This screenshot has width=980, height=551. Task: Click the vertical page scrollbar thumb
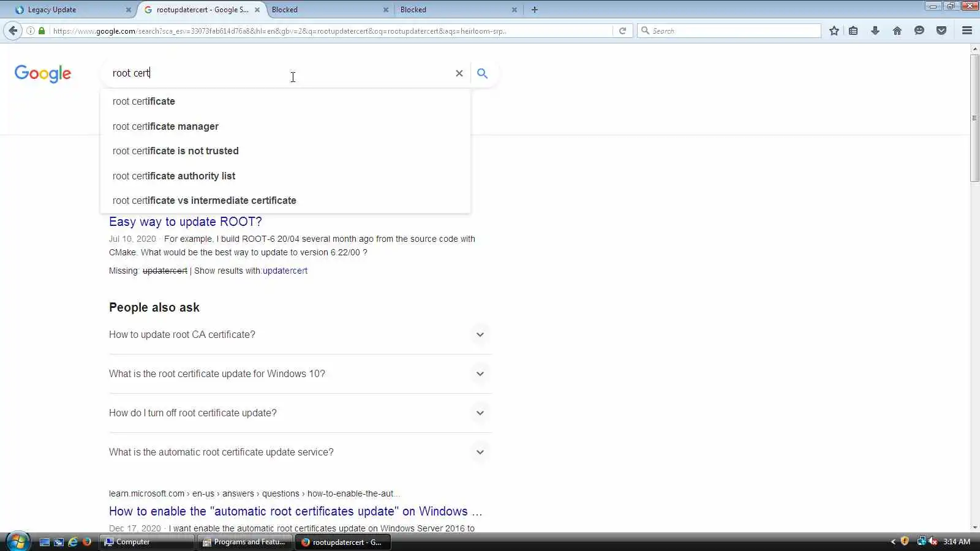click(974, 118)
